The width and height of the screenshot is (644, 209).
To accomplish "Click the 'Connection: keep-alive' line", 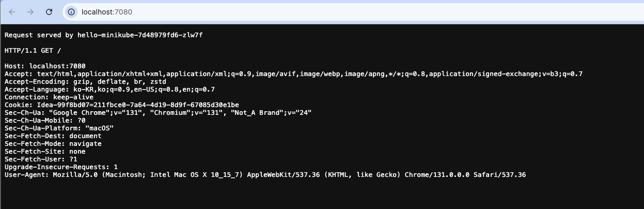I will coord(49,97).
